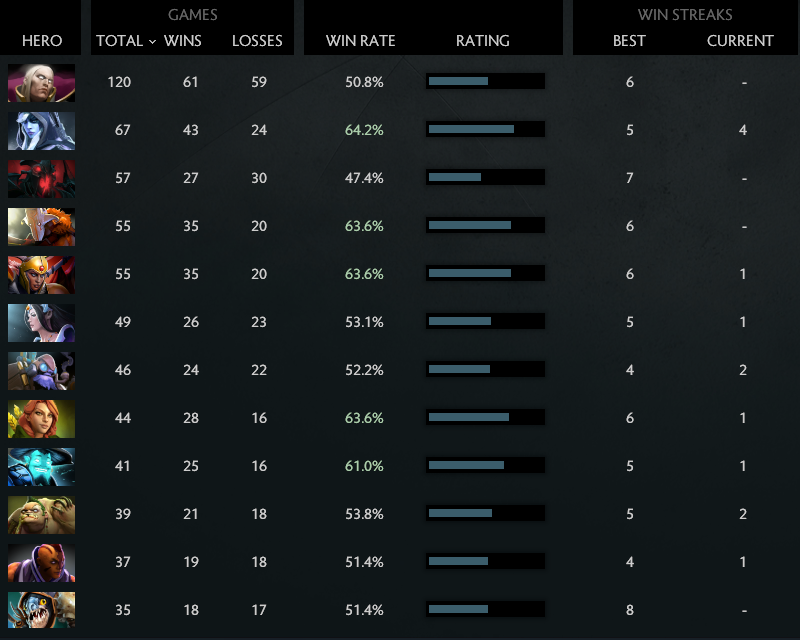
Task: Open the portrait of the hero with 41 games
Action: (36, 465)
